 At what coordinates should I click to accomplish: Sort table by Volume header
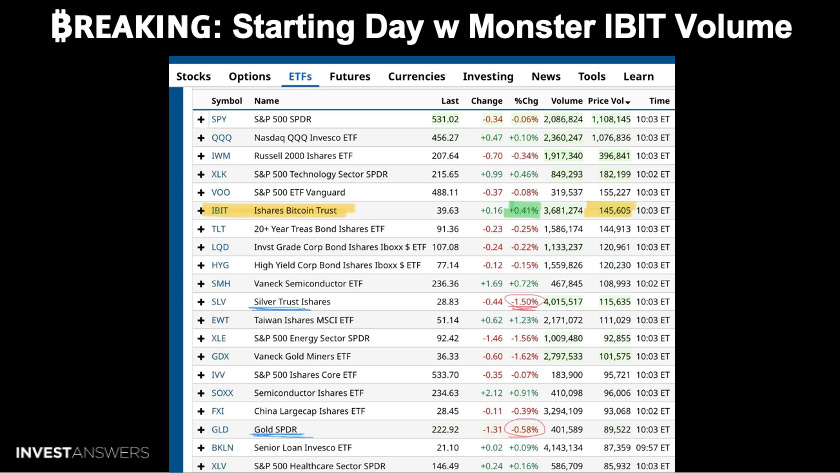point(567,101)
